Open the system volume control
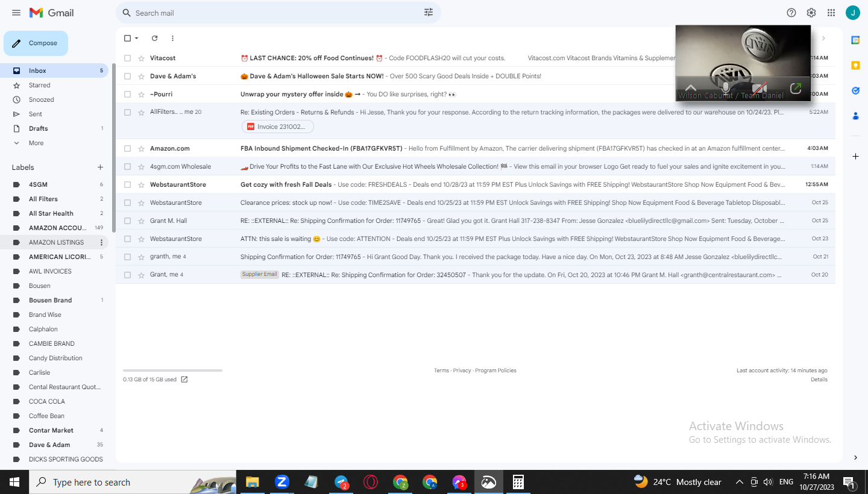 pos(768,482)
